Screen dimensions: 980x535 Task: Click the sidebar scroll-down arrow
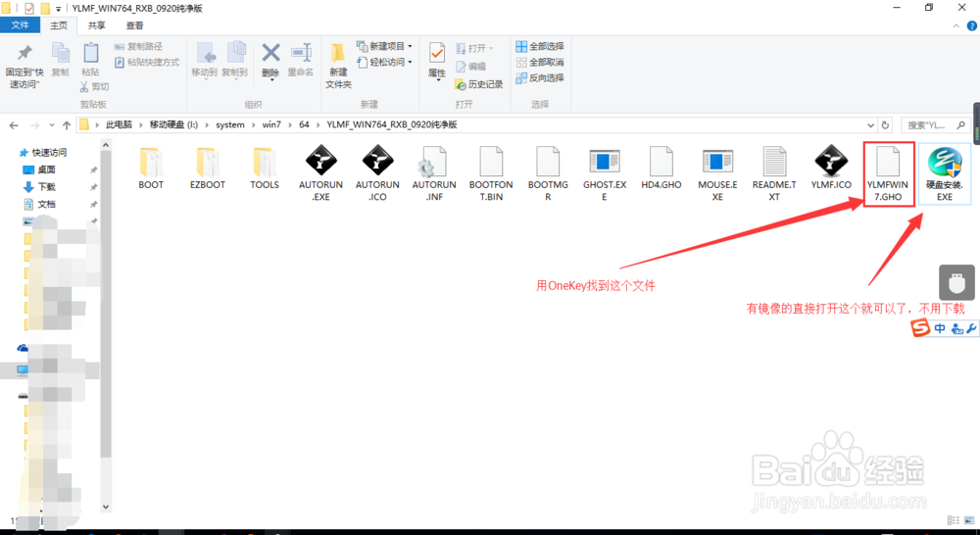106,507
